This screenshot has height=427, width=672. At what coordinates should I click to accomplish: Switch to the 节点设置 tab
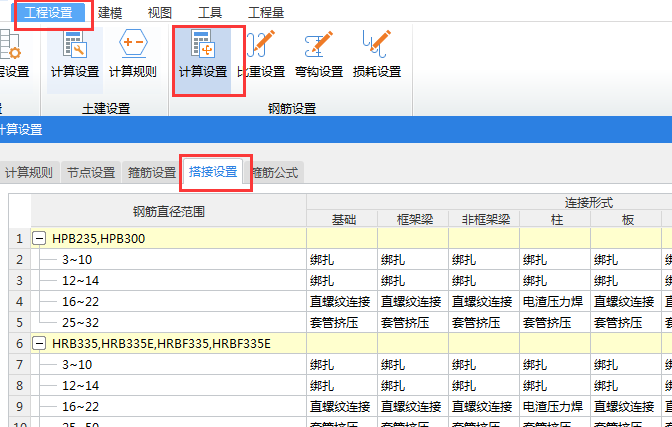click(x=91, y=172)
